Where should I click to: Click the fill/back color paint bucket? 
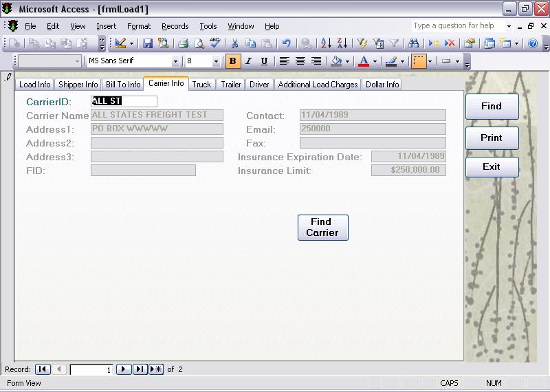coord(335,61)
